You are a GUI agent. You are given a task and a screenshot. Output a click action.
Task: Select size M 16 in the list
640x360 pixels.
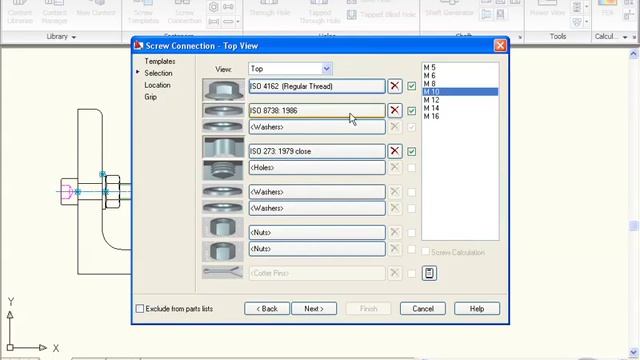460,116
